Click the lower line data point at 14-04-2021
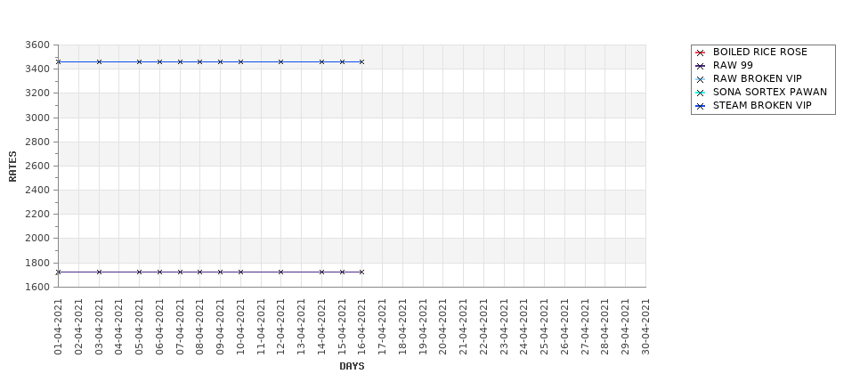 321,272
